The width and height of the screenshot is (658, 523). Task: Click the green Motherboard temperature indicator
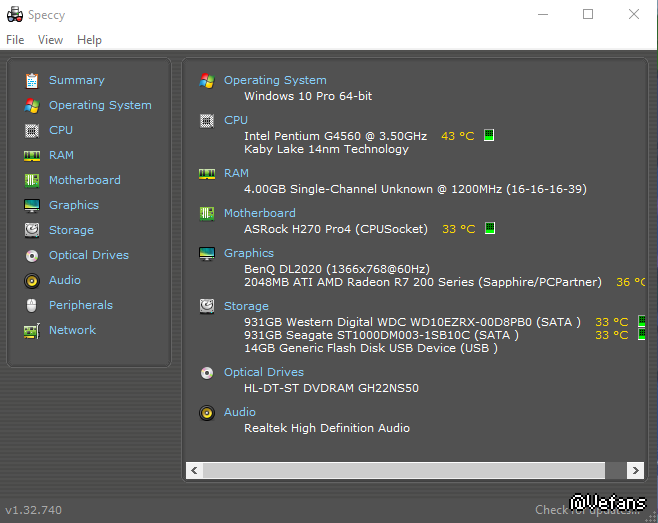(x=490, y=229)
